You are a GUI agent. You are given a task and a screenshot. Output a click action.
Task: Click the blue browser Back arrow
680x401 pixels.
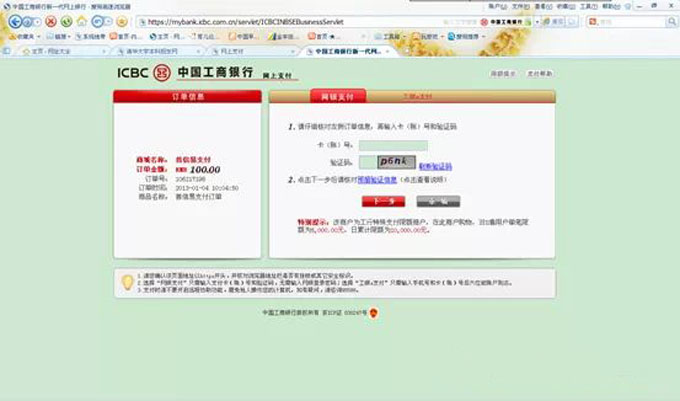pos(15,21)
